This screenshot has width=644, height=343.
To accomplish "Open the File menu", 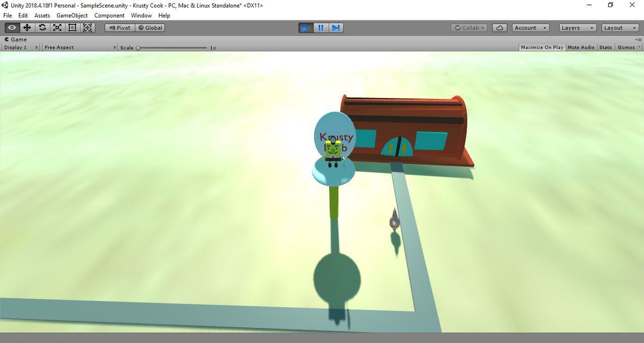I will pos(8,16).
